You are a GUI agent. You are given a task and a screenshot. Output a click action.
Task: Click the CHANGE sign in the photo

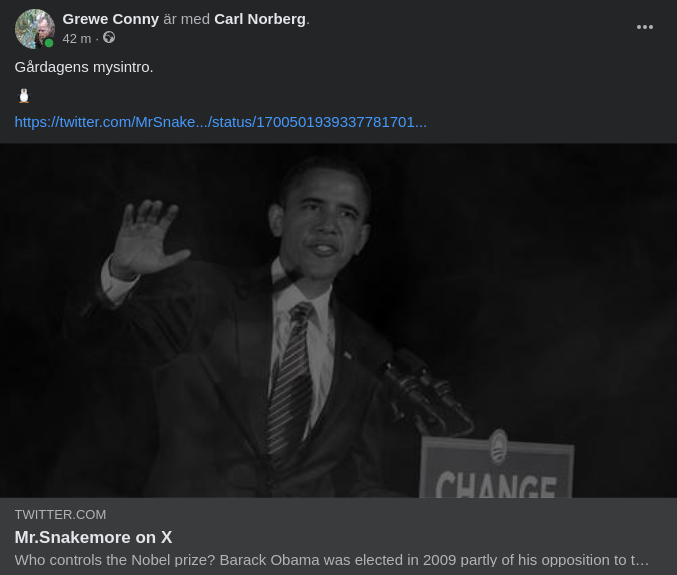pos(497,468)
